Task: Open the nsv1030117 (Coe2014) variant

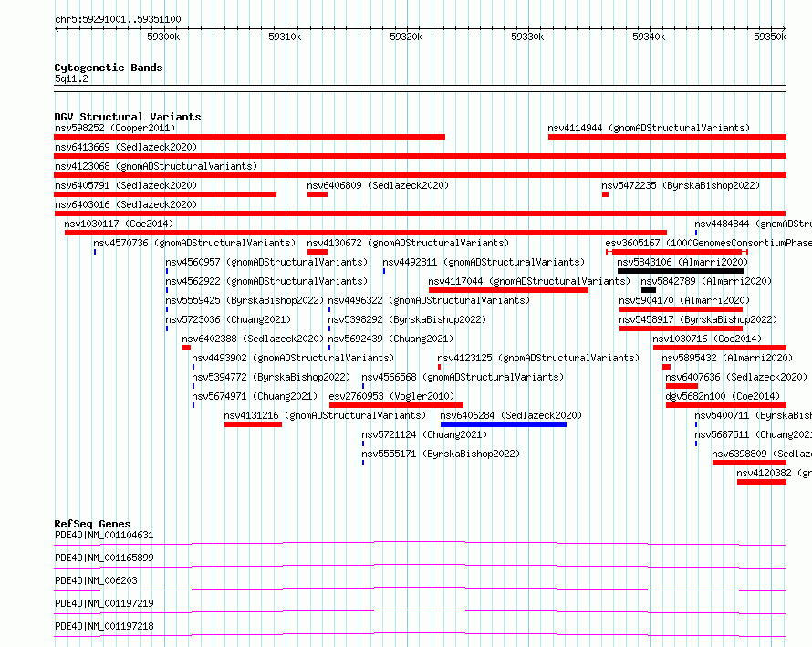Action: (366, 233)
